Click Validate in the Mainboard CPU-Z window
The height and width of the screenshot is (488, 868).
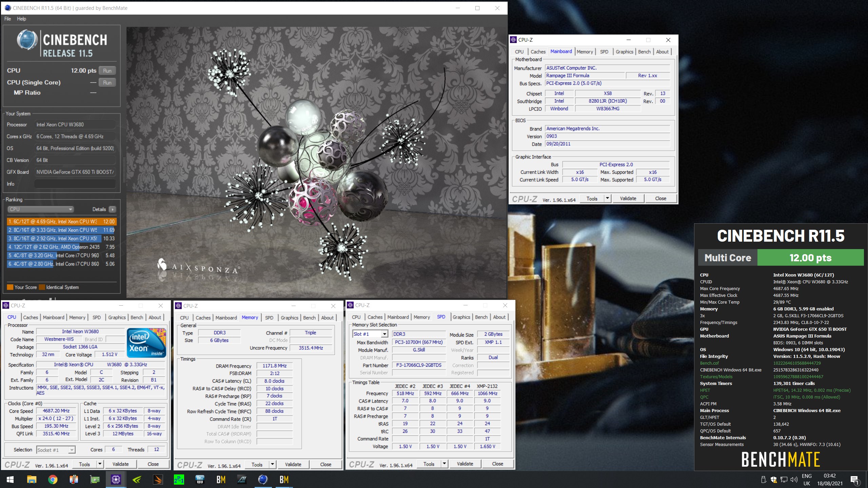(x=628, y=199)
